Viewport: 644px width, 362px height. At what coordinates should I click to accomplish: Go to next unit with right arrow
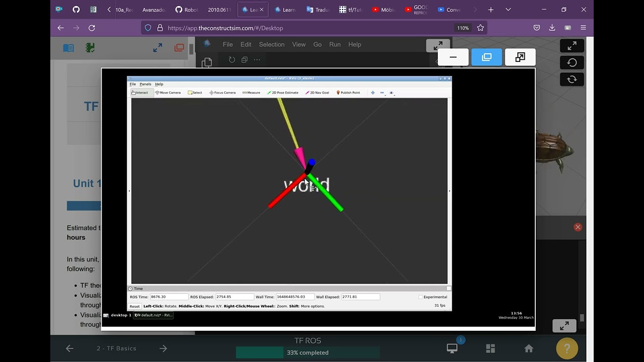coord(163,348)
